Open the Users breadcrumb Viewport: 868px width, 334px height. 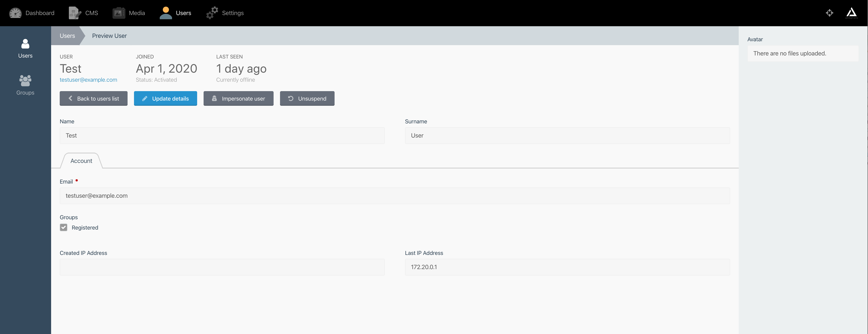(x=67, y=35)
